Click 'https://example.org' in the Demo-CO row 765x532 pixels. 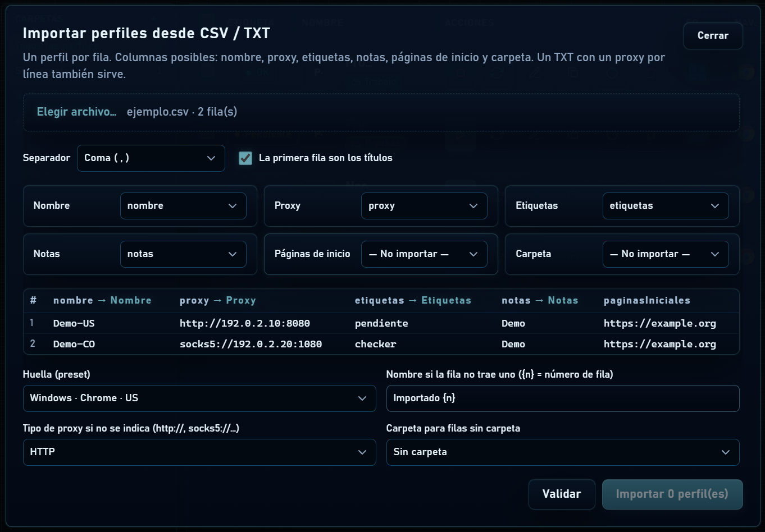(660, 344)
